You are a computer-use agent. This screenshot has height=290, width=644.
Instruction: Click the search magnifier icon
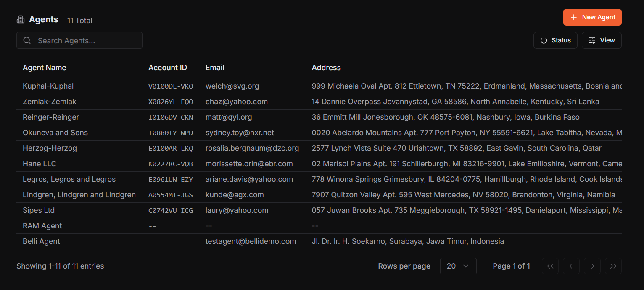(26, 40)
